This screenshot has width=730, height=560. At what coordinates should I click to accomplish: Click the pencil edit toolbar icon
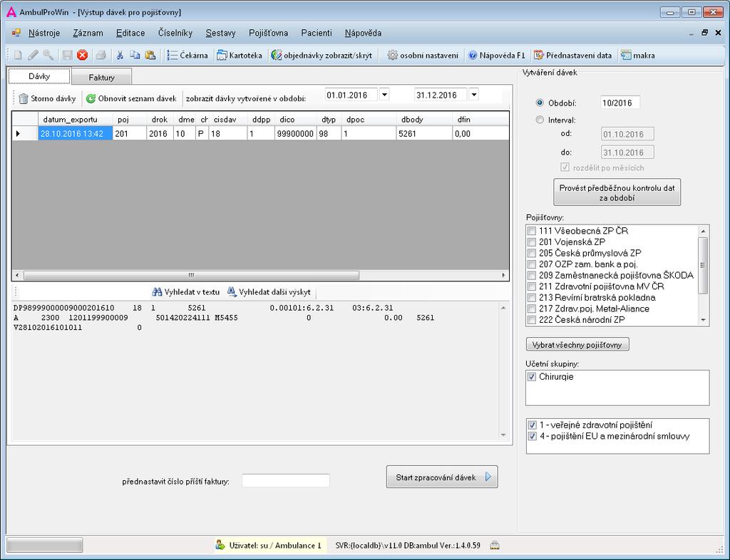pos(33,56)
